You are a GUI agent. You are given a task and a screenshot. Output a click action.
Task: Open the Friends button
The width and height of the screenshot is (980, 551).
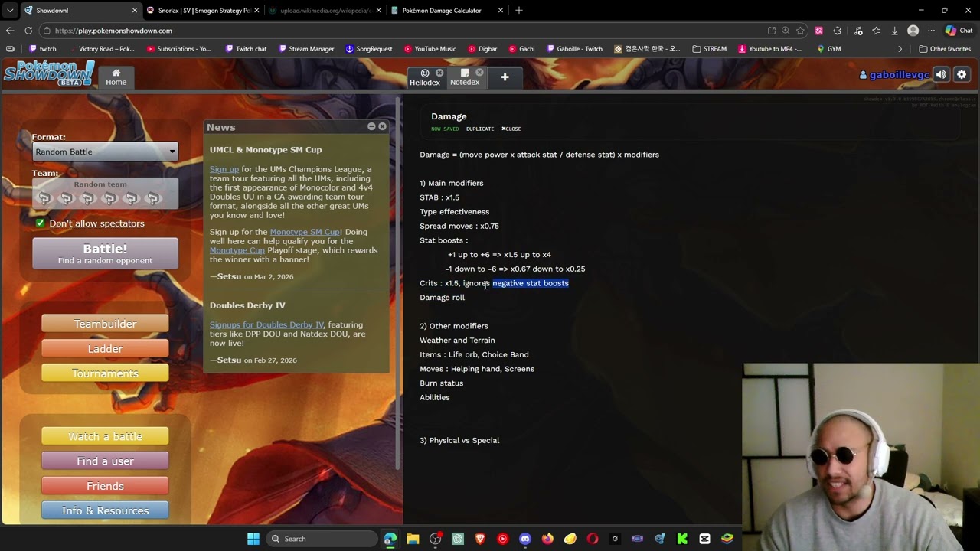coord(105,486)
